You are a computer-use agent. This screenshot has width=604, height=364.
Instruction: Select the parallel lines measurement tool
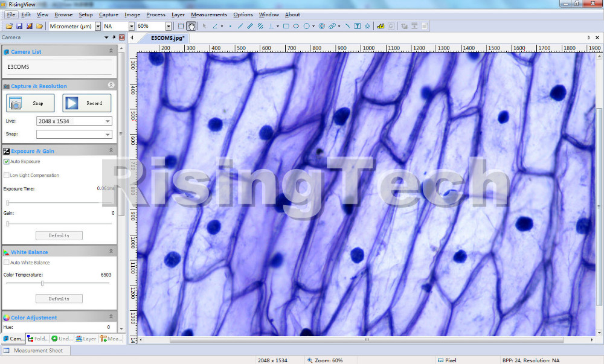(x=249, y=26)
